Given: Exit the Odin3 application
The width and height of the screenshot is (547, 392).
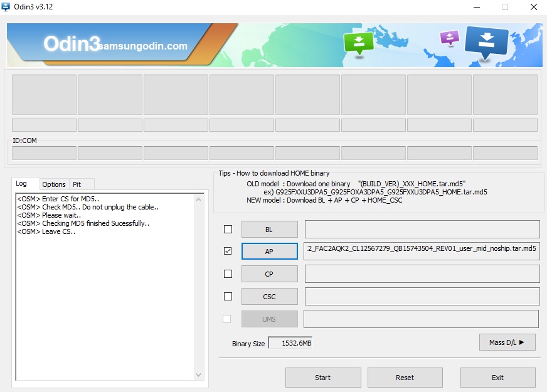Looking at the screenshot, I should coord(498,378).
